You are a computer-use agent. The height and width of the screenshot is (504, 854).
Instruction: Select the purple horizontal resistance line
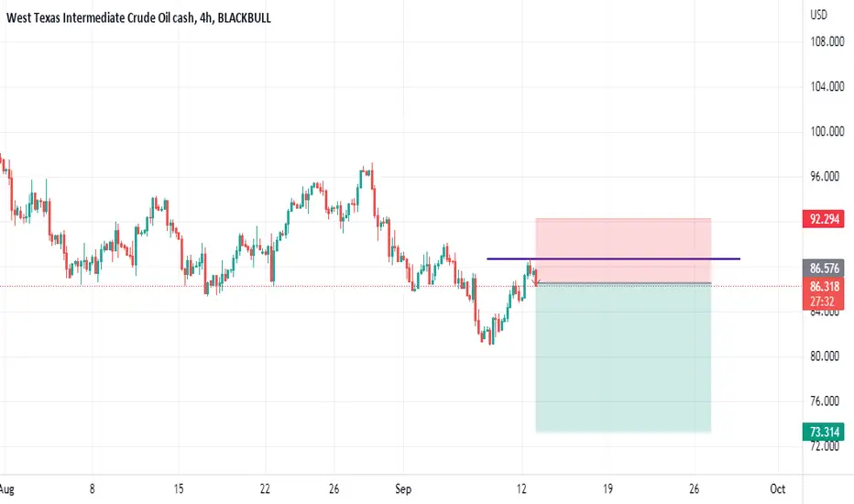click(x=613, y=258)
